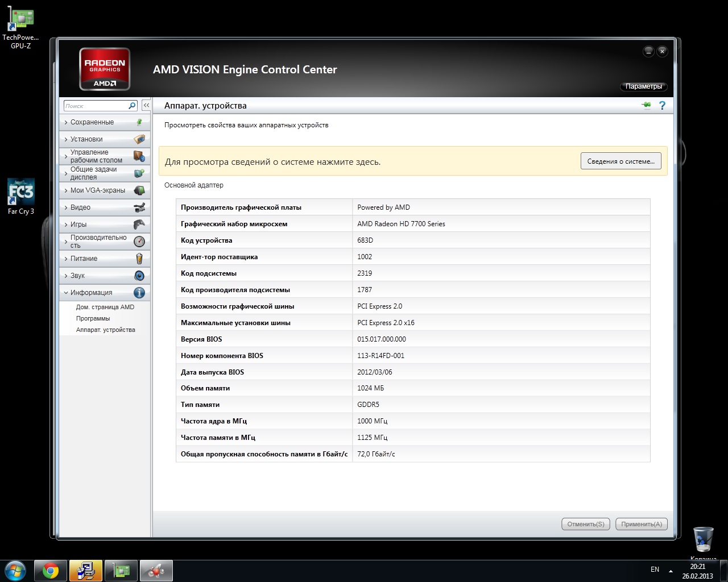Open the Параметры menu button
Screen dimensions: 728x582
[x=643, y=86]
